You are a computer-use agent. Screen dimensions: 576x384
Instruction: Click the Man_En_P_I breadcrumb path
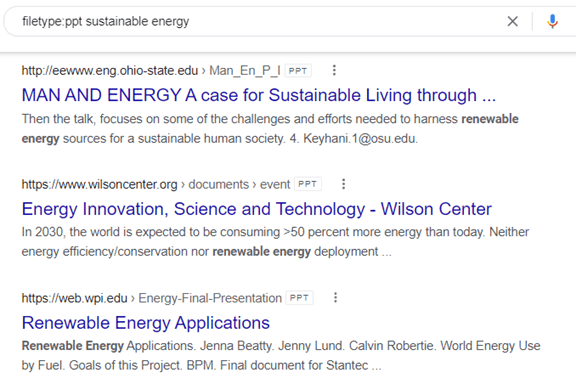point(245,71)
